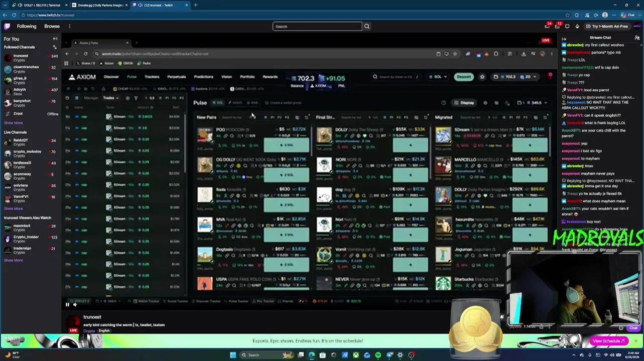Open the maxmks4 recommended channel
The width and height of the screenshot is (644, 361).
31,228
